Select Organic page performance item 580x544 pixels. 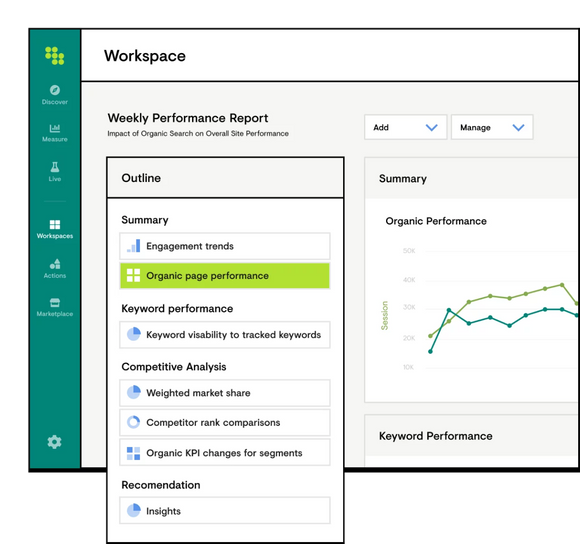coord(225,276)
